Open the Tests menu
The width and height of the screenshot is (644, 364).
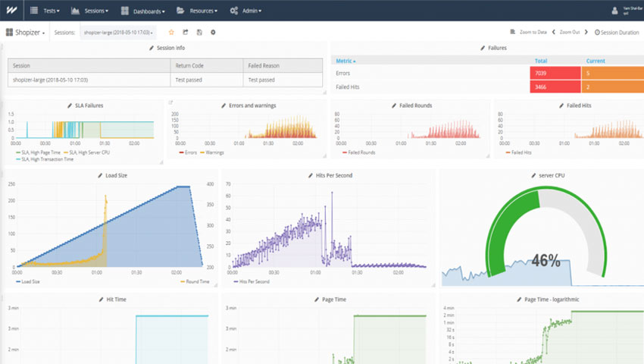[45, 11]
